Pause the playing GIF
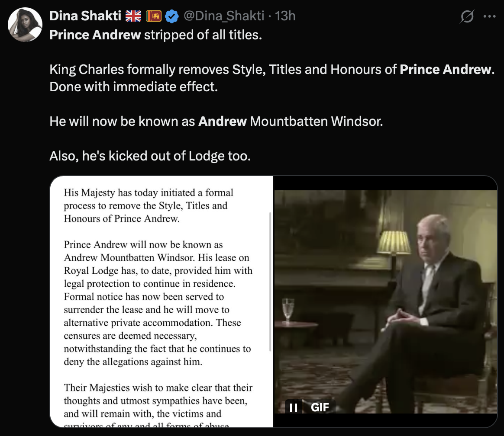This screenshot has height=436, width=504. tap(293, 407)
